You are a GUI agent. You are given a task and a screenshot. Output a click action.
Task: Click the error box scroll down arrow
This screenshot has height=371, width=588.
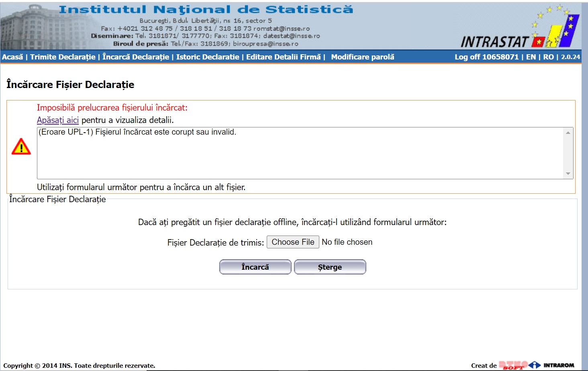[568, 174]
